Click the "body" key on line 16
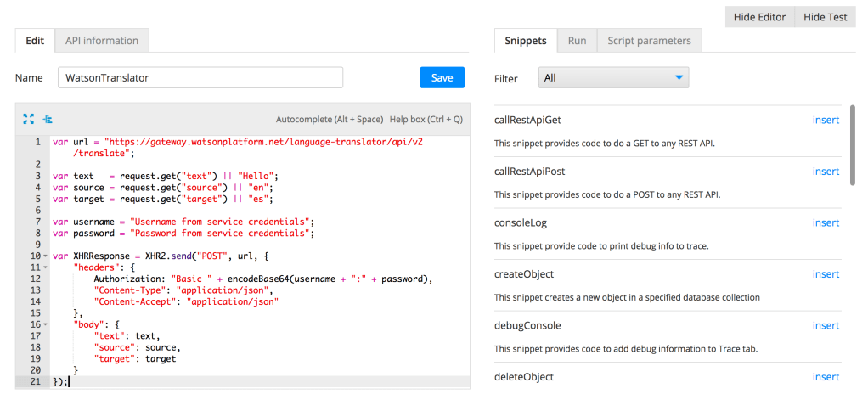The height and width of the screenshot is (394, 868). point(89,324)
